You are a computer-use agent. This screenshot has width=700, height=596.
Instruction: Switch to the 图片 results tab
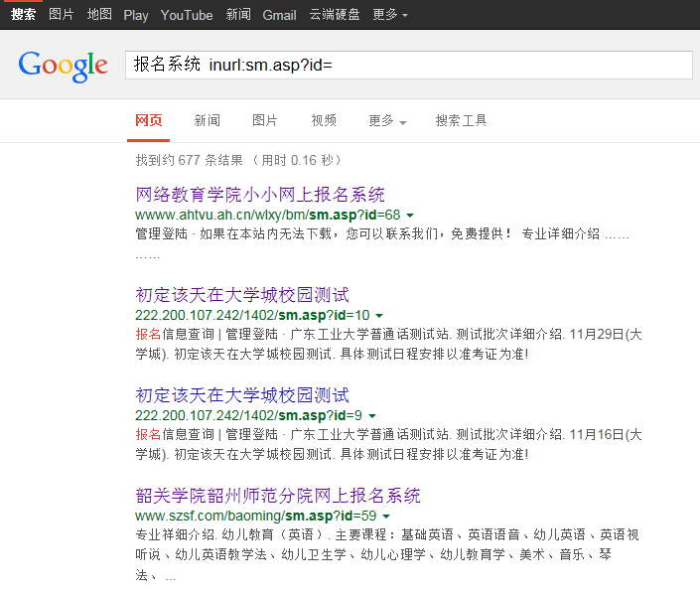click(265, 120)
